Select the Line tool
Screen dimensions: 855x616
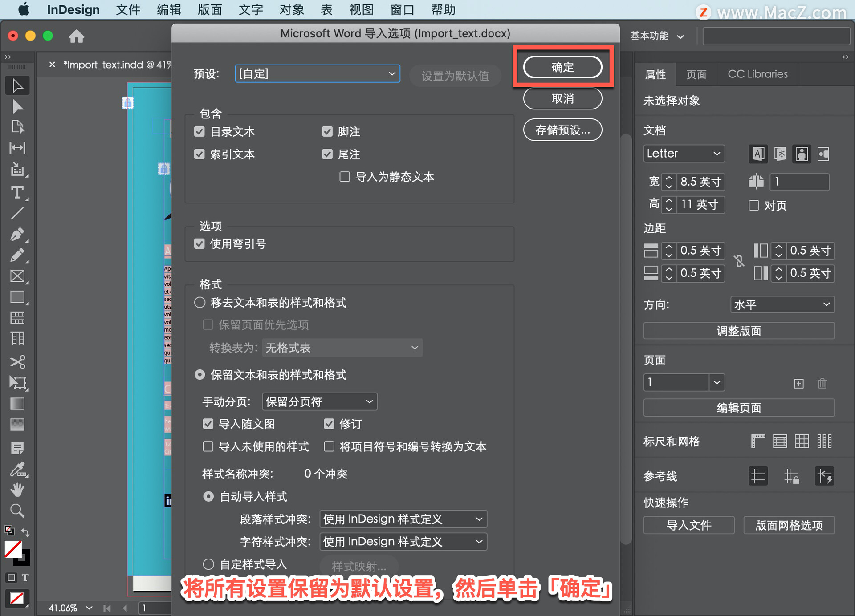tap(17, 214)
